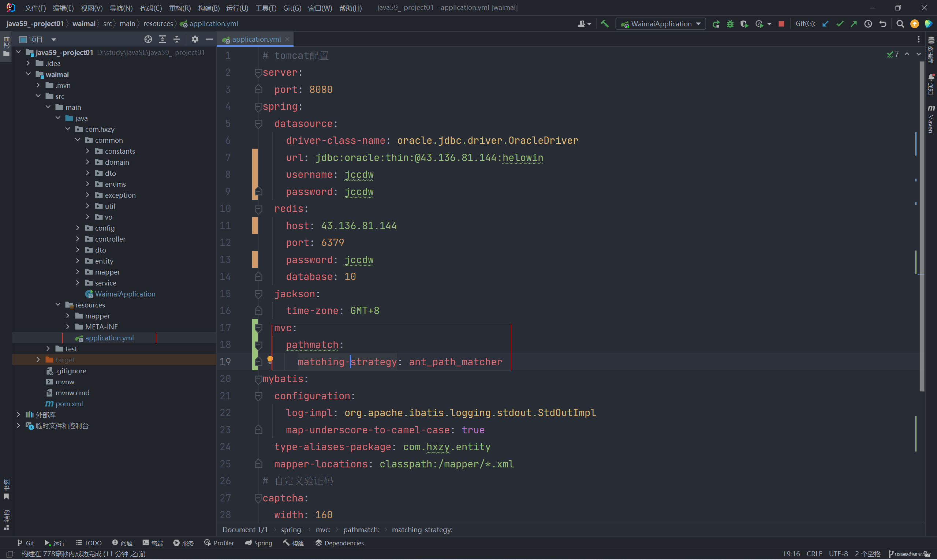
Task: Click the Git update project arrow icon
Action: click(825, 24)
